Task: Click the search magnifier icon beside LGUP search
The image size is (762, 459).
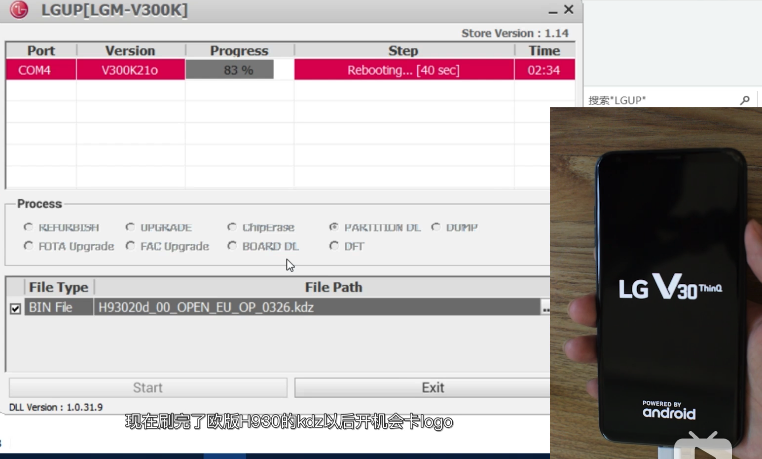Action: 745,100
